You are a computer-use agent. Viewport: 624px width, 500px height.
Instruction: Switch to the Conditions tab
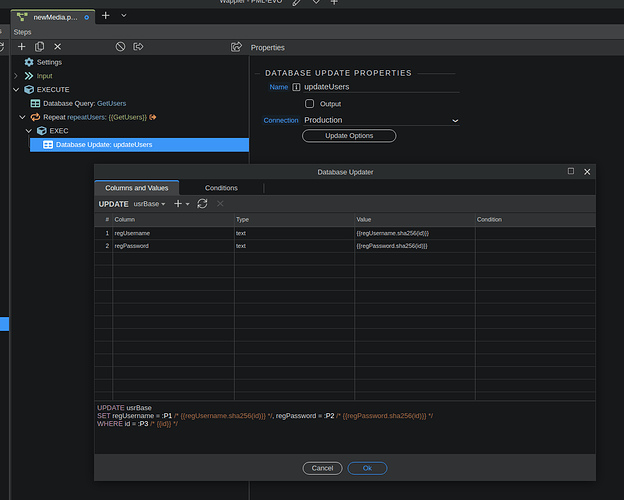click(221, 188)
